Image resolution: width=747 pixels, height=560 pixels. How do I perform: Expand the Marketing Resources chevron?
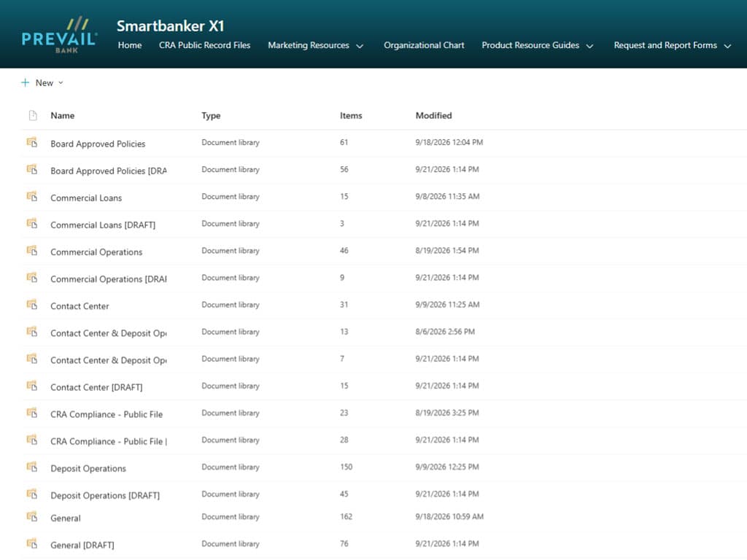[360, 46]
